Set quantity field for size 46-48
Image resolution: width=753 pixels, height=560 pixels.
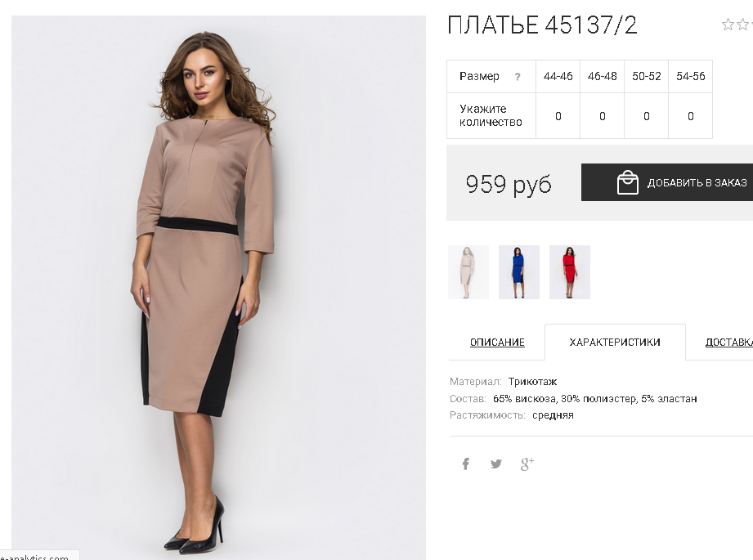[603, 116]
